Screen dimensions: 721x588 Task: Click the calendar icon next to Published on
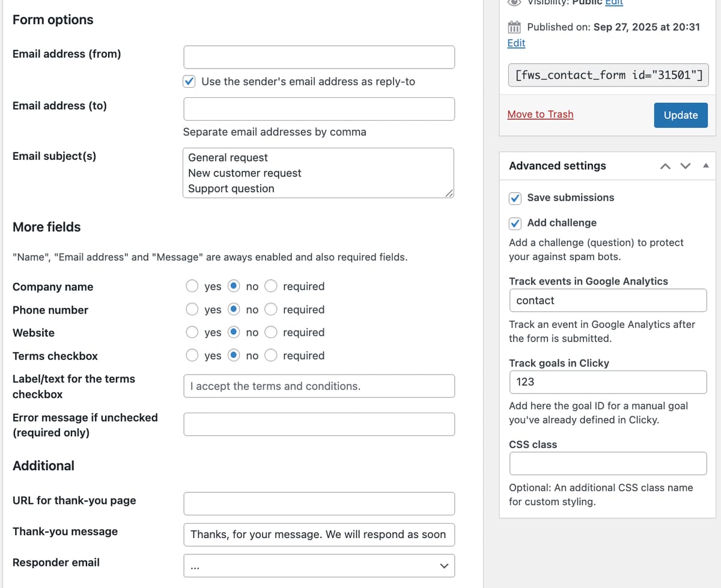(x=514, y=26)
